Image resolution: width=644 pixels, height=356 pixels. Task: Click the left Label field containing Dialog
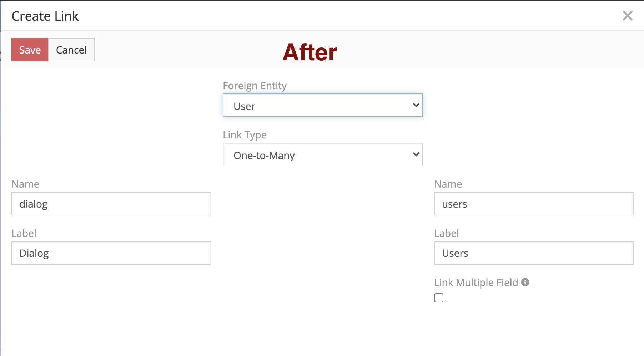[111, 253]
